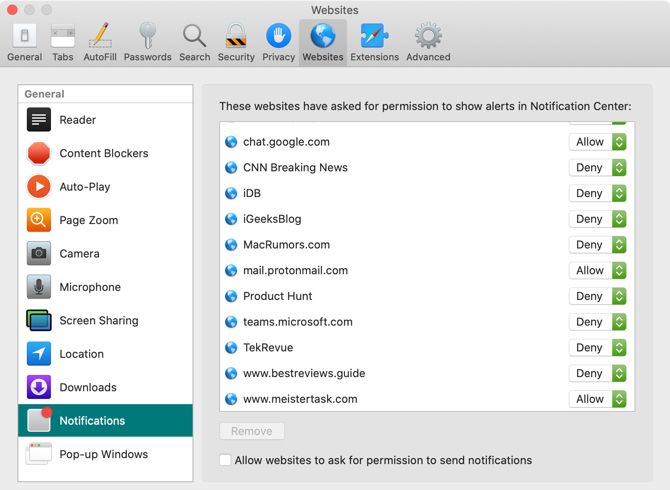The image size is (670, 490).
Task: Expand the www.meistertask.com Allow dropdown
Action: (x=597, y=399)
